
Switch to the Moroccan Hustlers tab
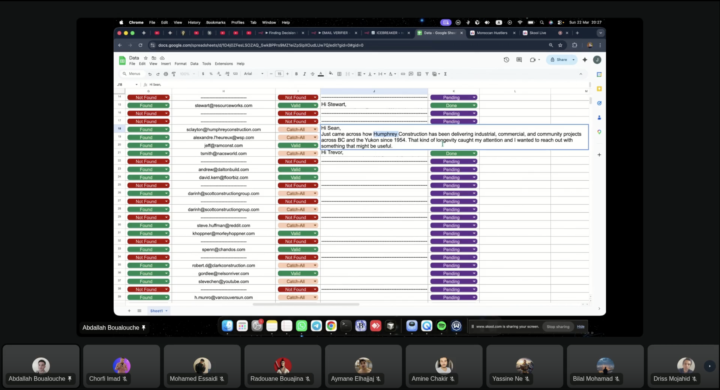point(492,33)
